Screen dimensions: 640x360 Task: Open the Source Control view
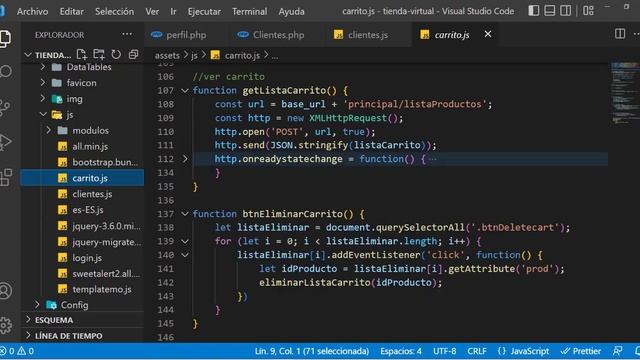(4, 107)
